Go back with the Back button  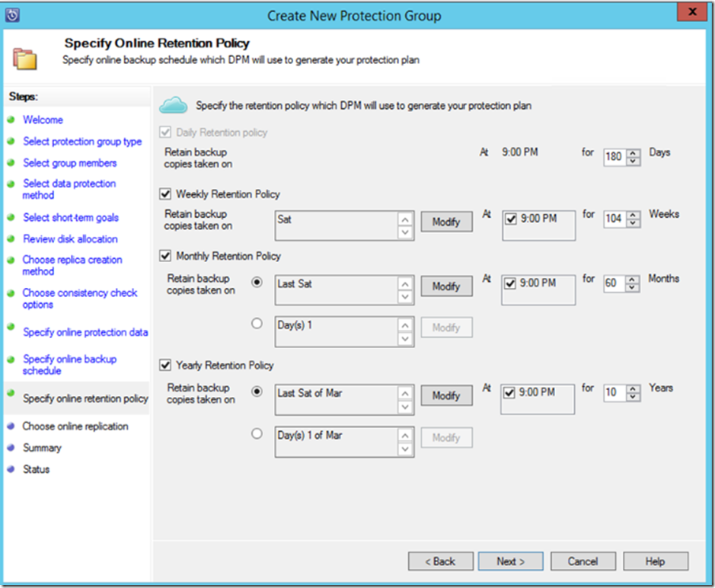coord(440,561)
